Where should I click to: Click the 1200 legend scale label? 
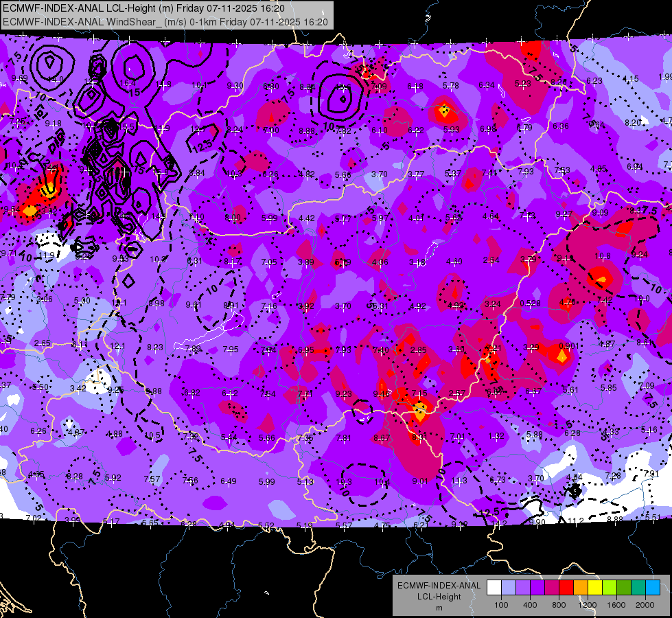click(588, 605)
